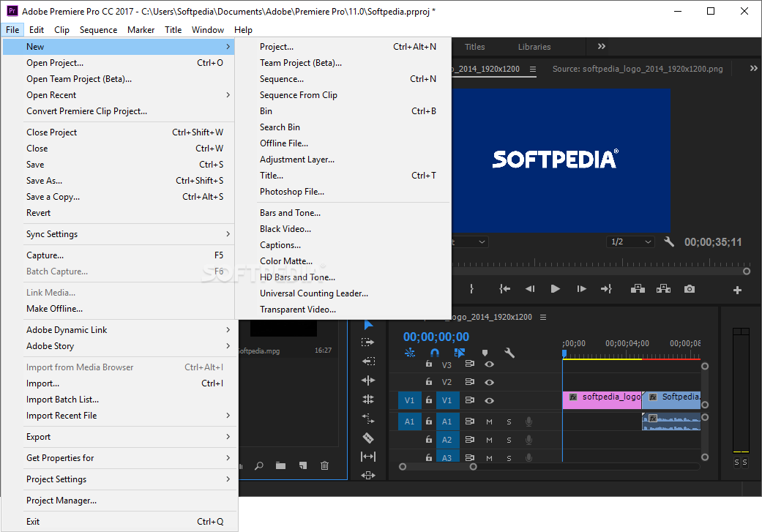762x532 pixels.
Task: Add a marker in the timeline
Action: [x=485, y=353]
